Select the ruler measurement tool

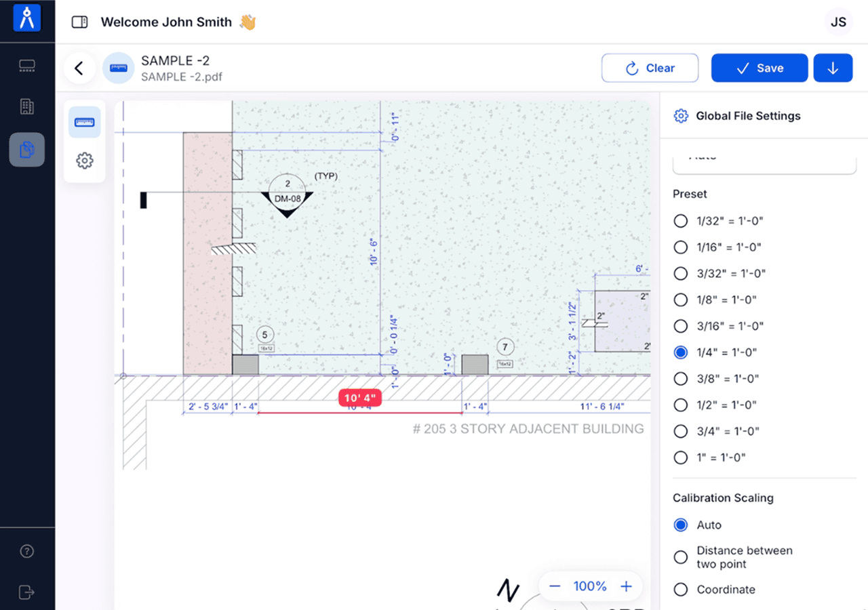[85, 123]
